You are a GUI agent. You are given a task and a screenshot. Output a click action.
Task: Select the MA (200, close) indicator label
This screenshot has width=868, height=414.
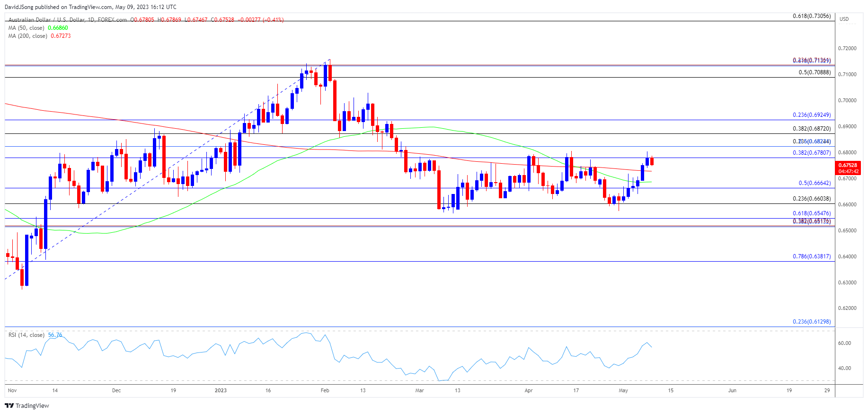point(28,36)
